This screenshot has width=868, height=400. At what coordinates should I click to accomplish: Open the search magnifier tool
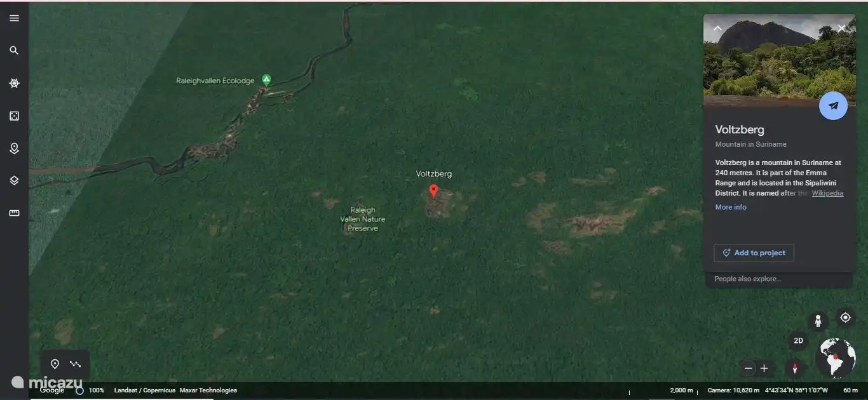coord(14,51)
